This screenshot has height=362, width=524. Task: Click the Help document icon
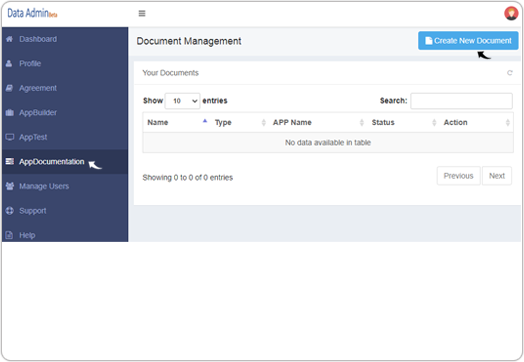tap(9, 235)
